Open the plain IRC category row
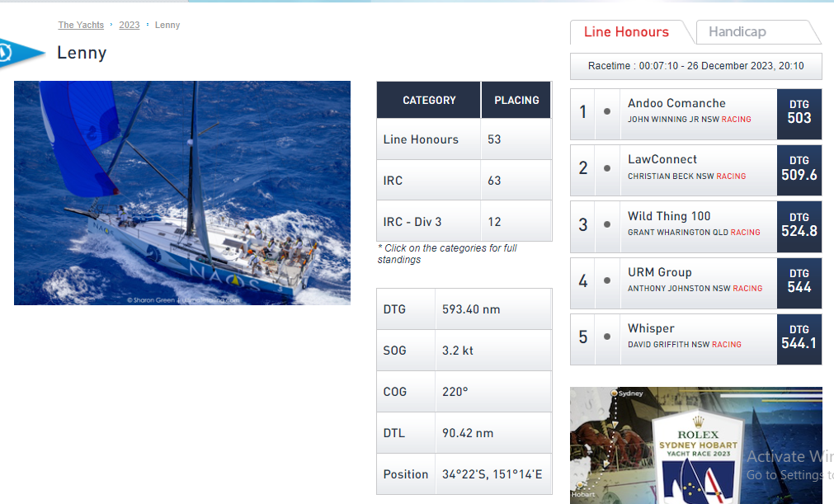This screenshot has height=504, width=834. pos(393,181)
